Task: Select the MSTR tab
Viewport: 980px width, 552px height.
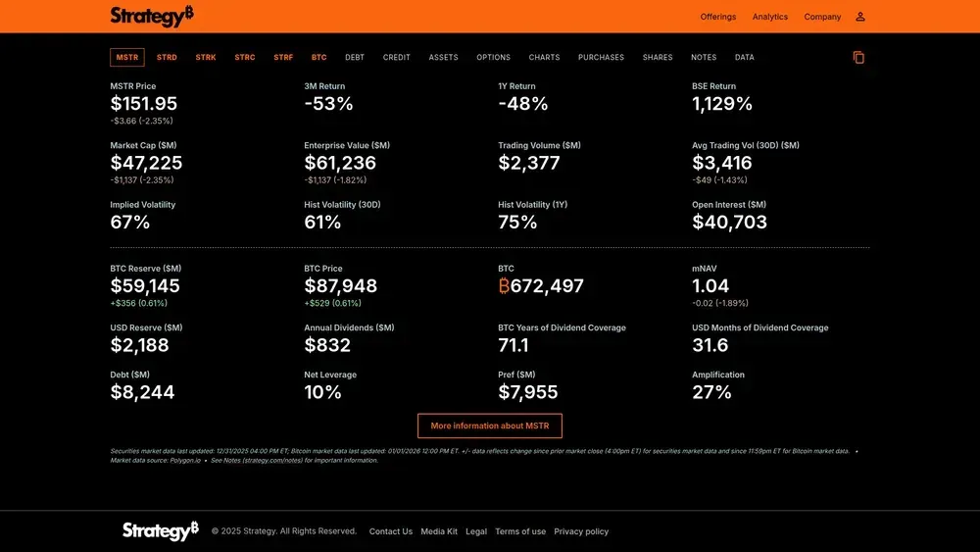Action: click(x=127, y=58)
